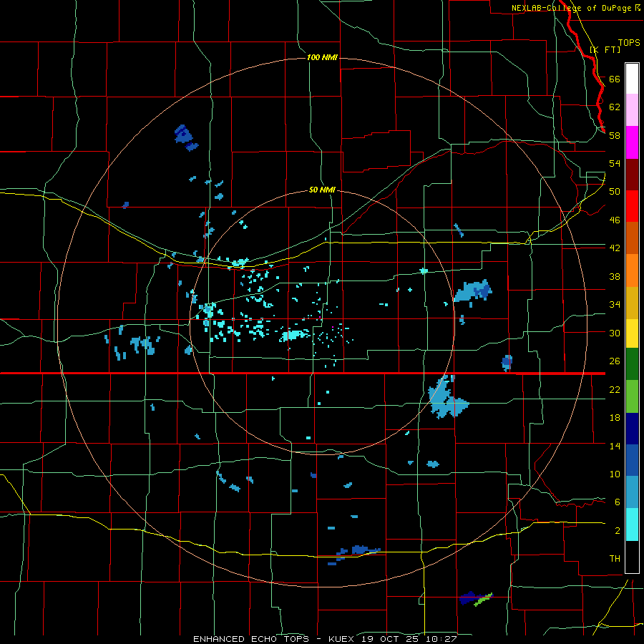Click the black TH swatch in the scale
This screenshot has width=644, height=644.
(632, 557)
